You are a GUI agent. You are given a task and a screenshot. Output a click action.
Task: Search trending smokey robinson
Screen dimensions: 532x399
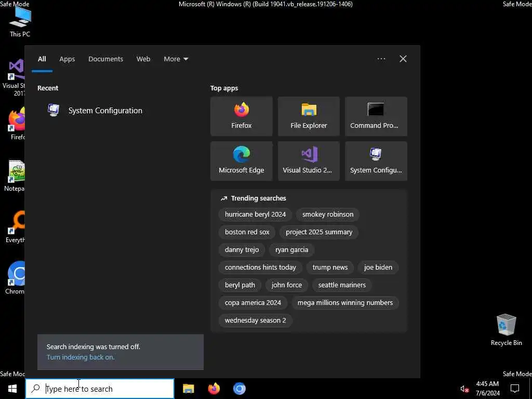[x=328, y=215]
